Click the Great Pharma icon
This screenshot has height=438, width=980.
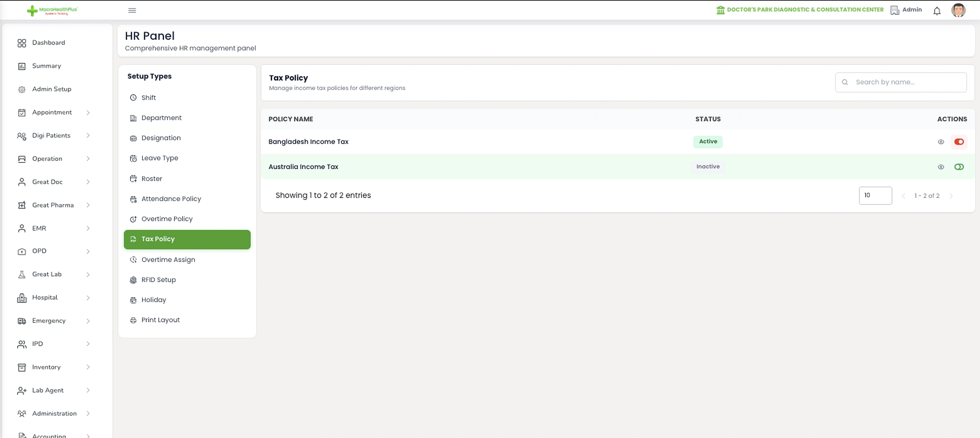22,205
